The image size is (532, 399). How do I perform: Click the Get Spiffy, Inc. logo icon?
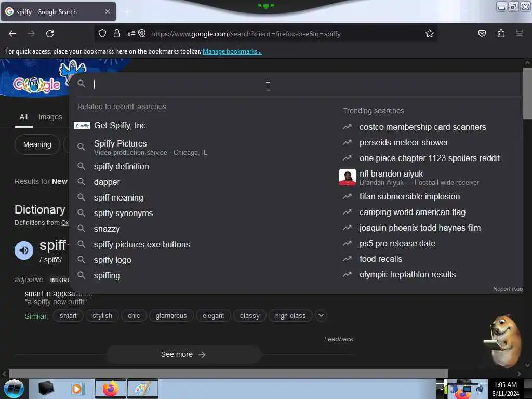tap(82, 125)
